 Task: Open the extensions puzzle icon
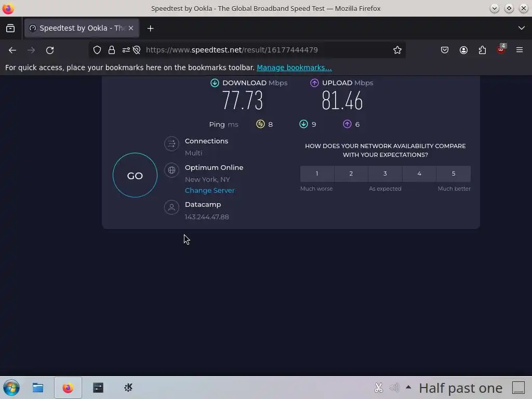coord(482,50)
